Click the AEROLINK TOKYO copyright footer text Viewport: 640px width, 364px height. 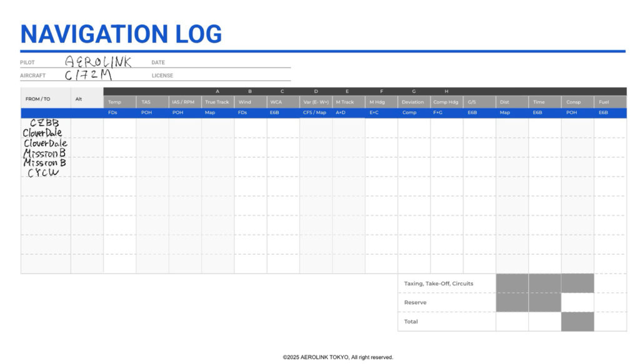[337, 357]
